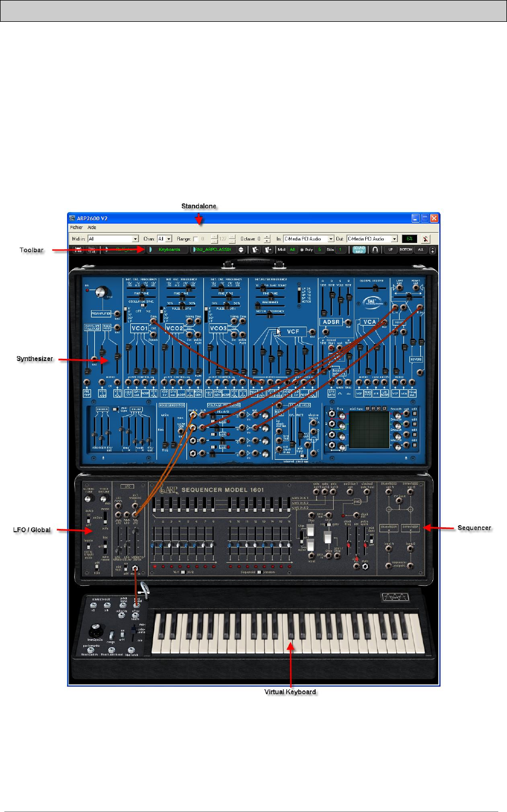The width and height of the screenshot is (507, 812).
Task: Open the Fichier menu
Action: coord(76,227)
